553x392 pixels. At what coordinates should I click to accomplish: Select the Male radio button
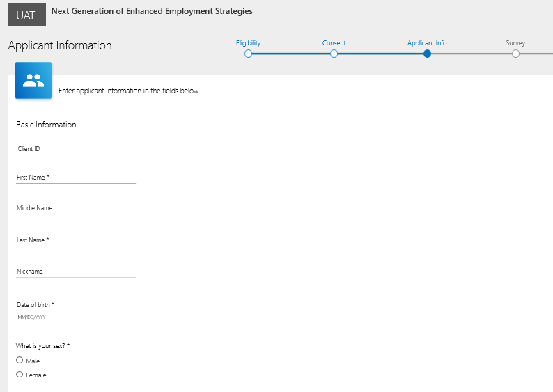pyautogui.click(x=20, y=361)
